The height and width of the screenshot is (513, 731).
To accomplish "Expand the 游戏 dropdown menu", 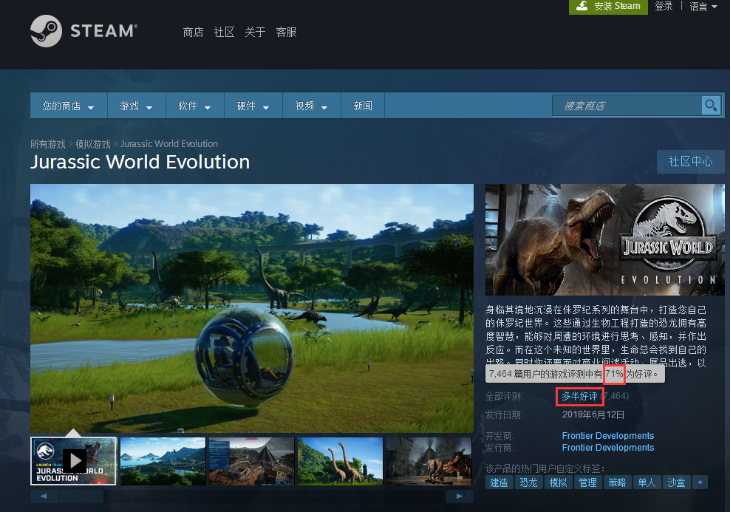I will tap(136, 106).
